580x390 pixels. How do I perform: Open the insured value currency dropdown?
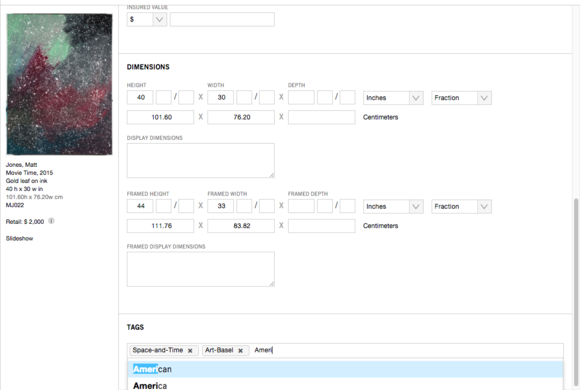147,19
